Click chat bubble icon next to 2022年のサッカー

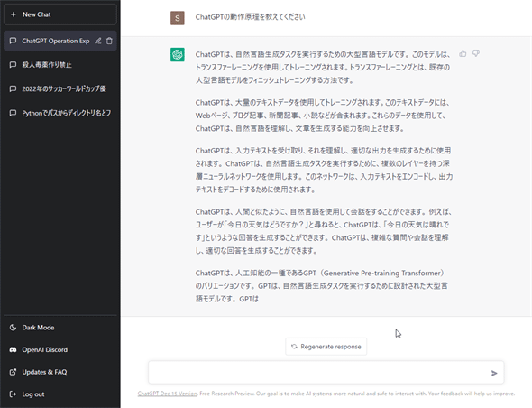13,88
